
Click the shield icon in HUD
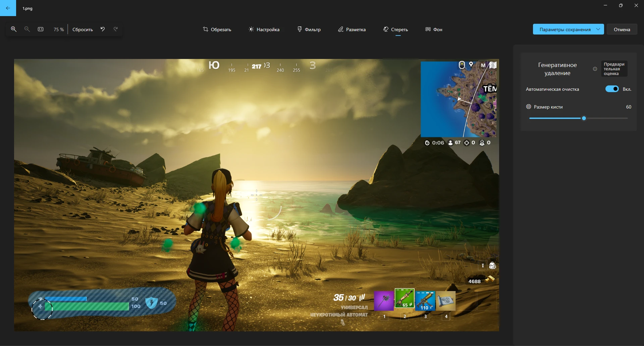coord(151,303)
